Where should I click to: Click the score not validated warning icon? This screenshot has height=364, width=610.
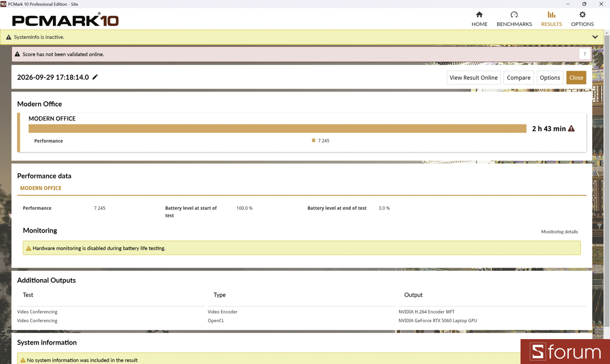tap(17, 54)
